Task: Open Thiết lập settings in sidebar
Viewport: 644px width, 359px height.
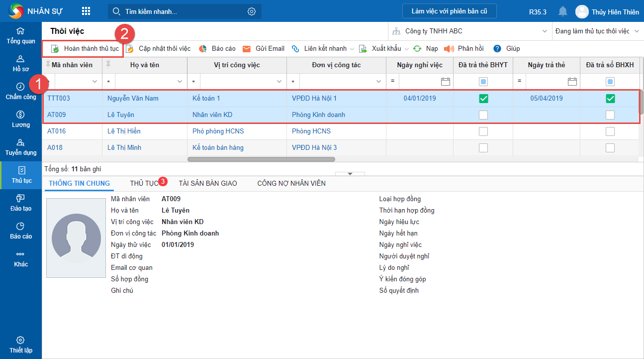Action: pyautogui.click(x=21, y=345)
